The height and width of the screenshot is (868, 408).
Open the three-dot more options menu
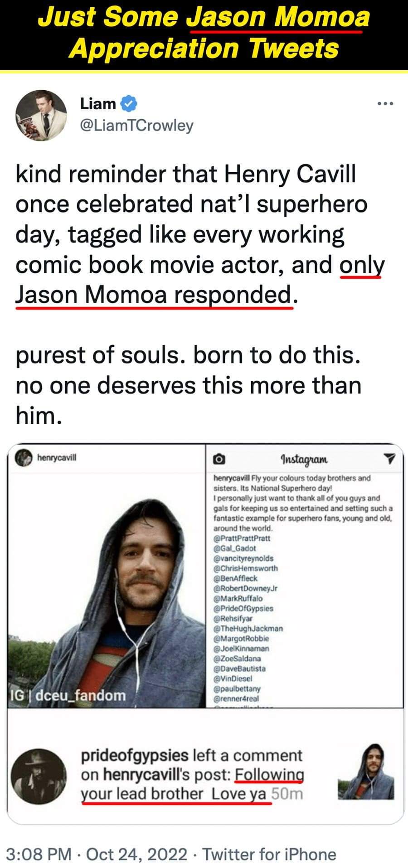pyautogui.click(x=385, y=104)
